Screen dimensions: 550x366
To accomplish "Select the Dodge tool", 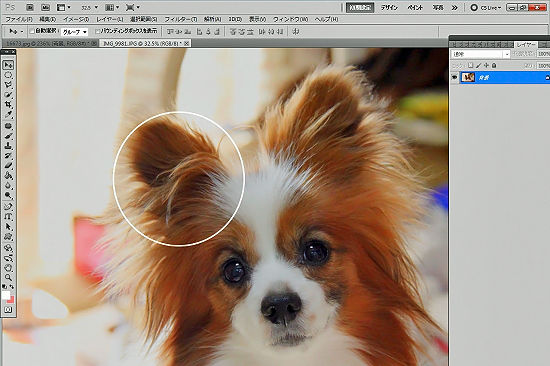I will tap(8, 195).
